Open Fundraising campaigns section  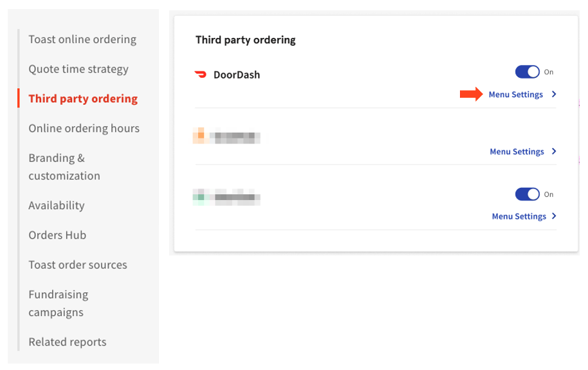click(x=59, y=303)
